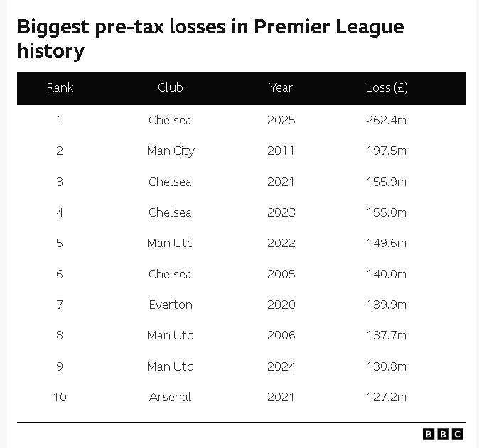Click the Everton club name
Screen dimensions: 479x448
[x=170, y=305]
